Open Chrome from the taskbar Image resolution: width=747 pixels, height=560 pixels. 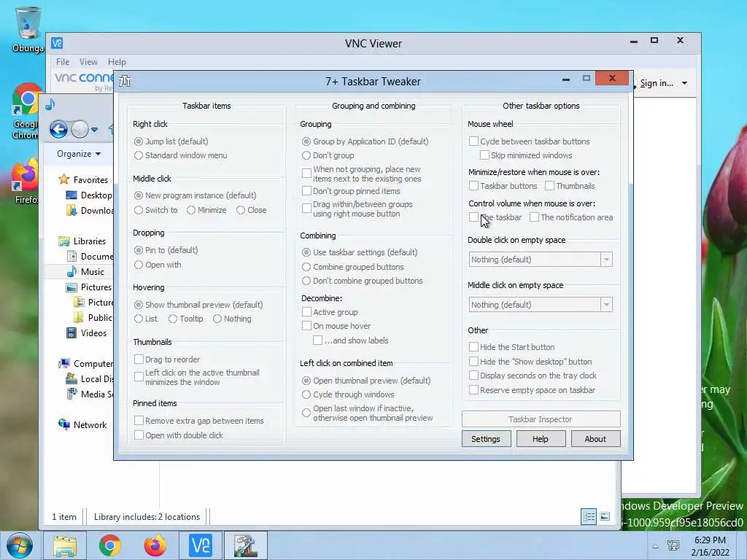pyautogui.click(x=110, y=545)
